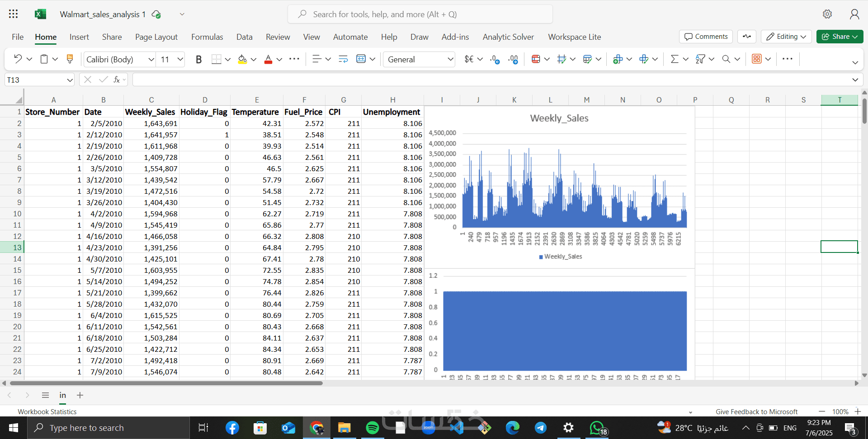Click the Format Painter brush icon
Viewport: 868px width, 439px height.
coord(70,59)
